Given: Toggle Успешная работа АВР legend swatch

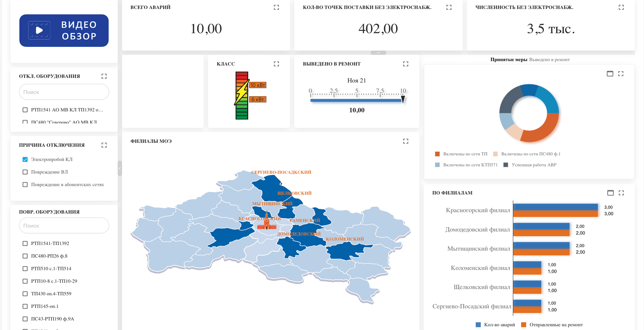Looking at the screenshot, I should coord(506,165).
